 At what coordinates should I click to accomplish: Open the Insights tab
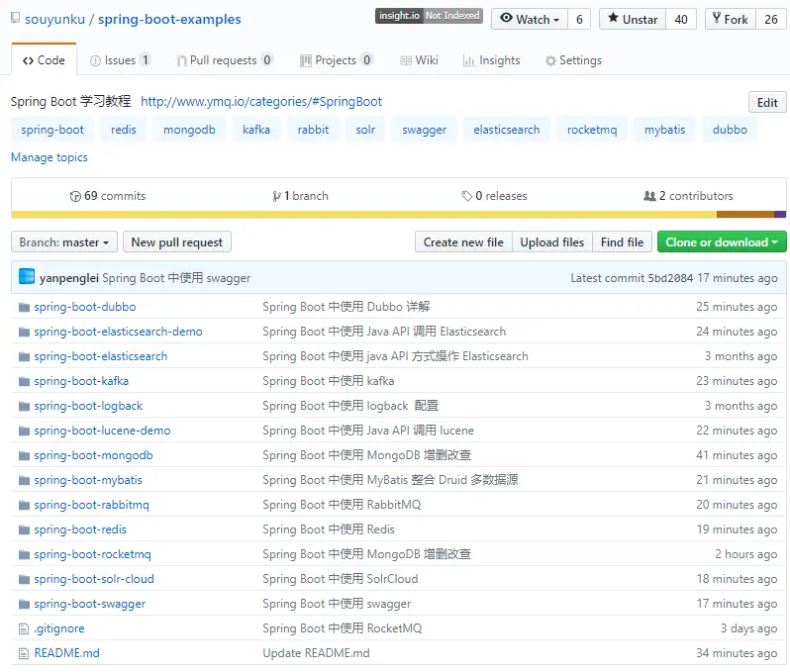[x=492, y=60]
